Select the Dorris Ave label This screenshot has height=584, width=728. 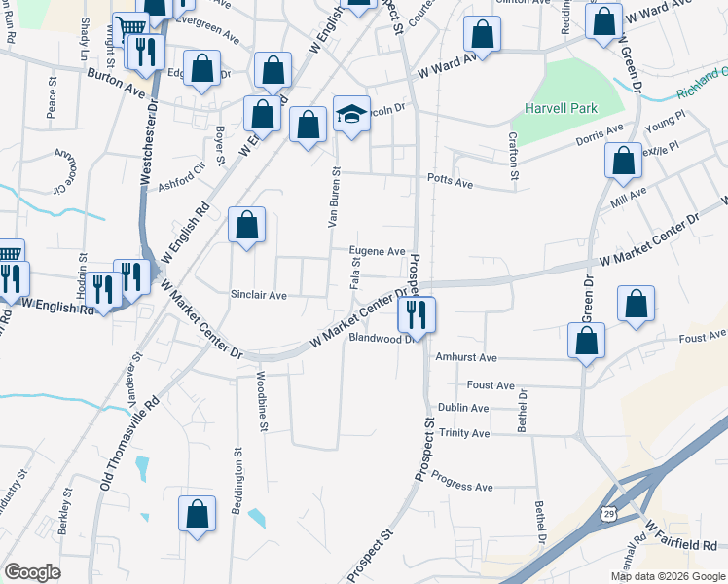pyautogui.click(x=600, y=134)
